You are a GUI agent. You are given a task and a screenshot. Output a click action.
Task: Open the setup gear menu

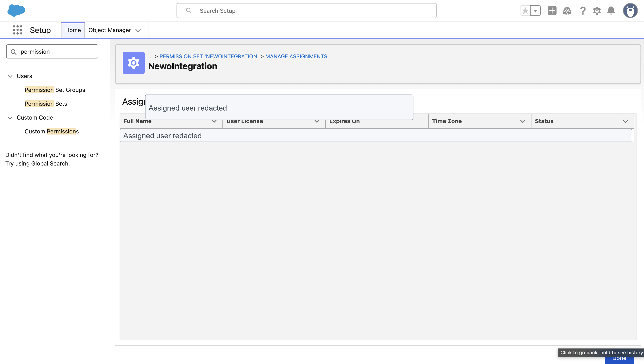[x=597, y=11]
